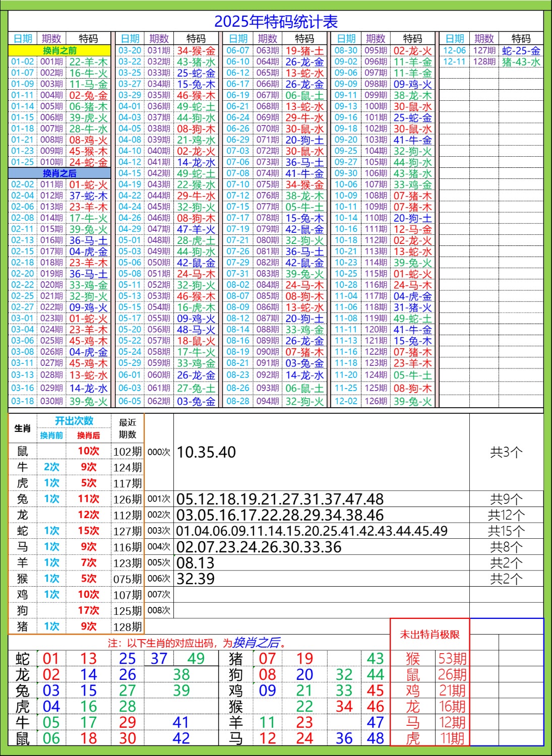Click the 蛇-25-金 special code entry
The height and width of the screenshot is (756, 552).
coord(521,50)
